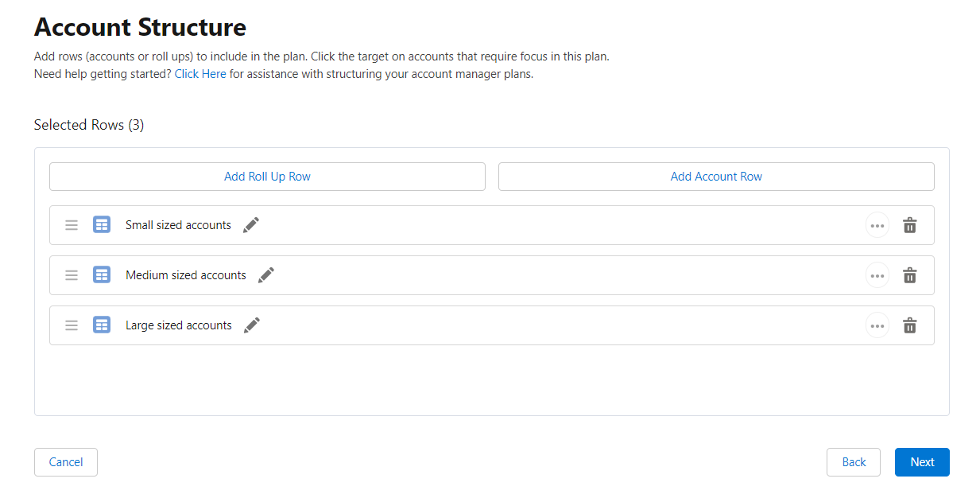The width and height of the screenshot is (980, 498).
Task: Go to the next step with Next
Action: click(922, 462)
